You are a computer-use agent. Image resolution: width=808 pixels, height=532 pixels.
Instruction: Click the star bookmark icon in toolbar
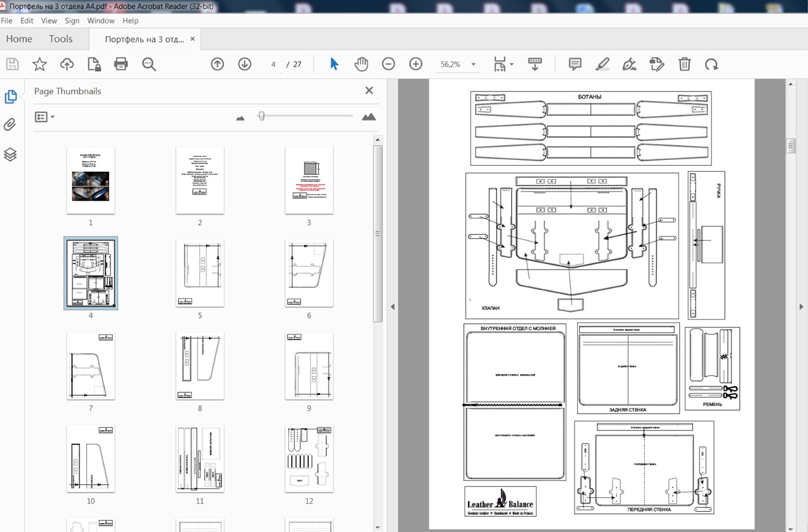[x=40, y=64]
